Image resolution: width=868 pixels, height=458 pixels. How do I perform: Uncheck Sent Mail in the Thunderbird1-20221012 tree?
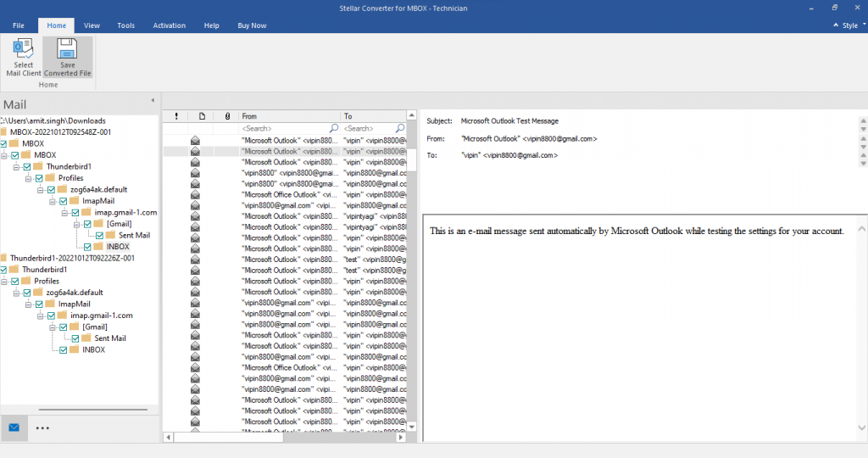(x=75, y=338)
